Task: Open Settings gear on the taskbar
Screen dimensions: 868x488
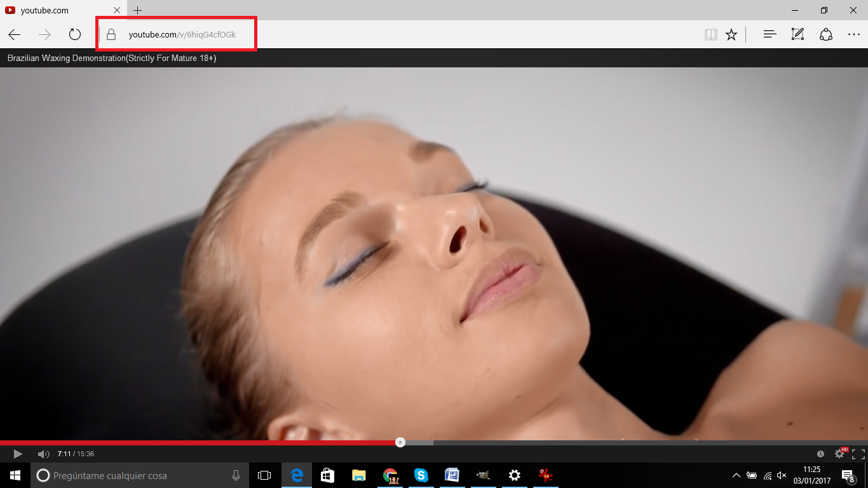Action: 515,475
